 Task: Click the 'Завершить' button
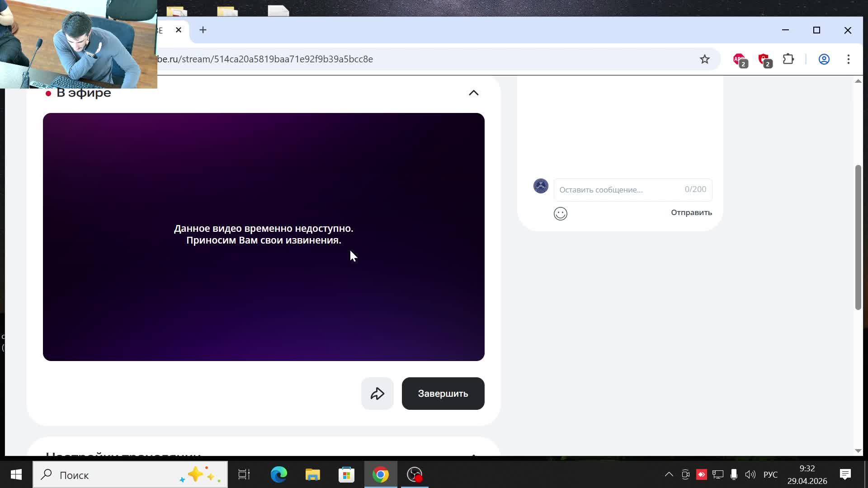tap(443, 394)
